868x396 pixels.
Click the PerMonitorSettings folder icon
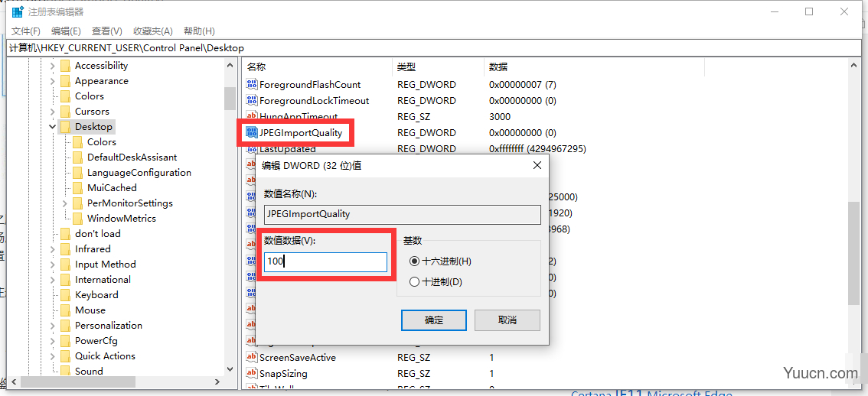pyautogui.click(x=77, y=203)
